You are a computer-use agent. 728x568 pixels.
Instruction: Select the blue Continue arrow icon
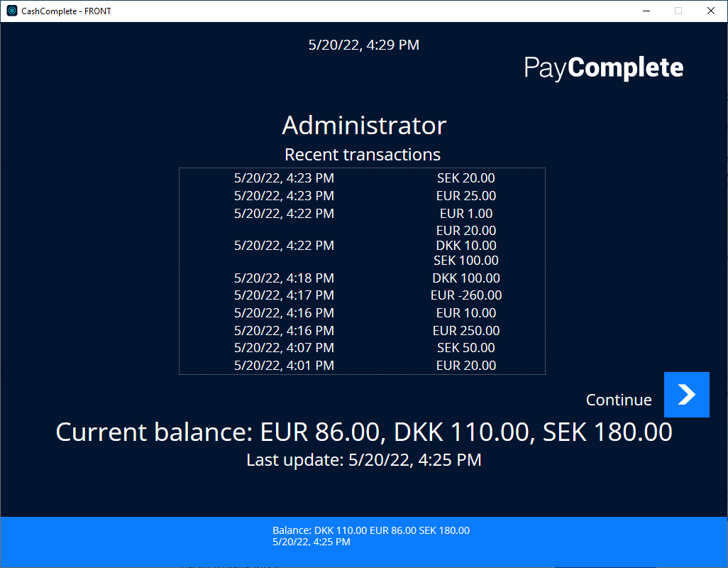click(x=686, y=395)
